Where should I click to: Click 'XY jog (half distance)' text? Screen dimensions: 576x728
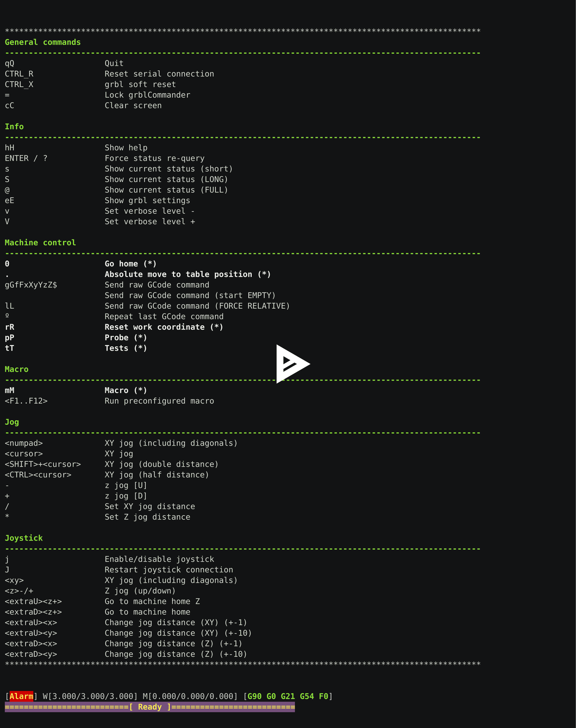point(157,475)
